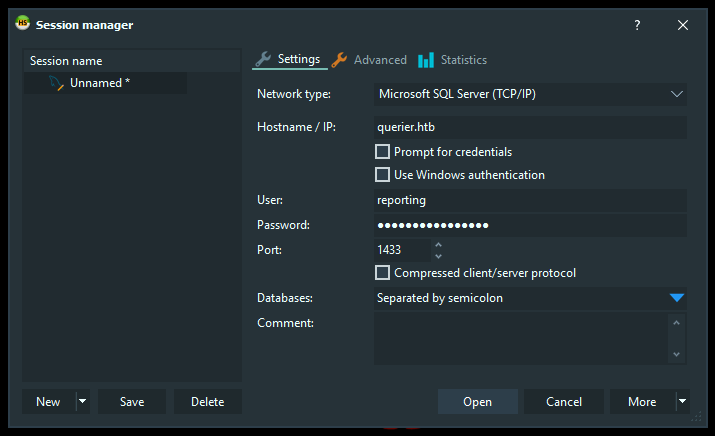Click into the Hostname / IP field
This screenshot has height=436, width=715.
pos(529,127)
